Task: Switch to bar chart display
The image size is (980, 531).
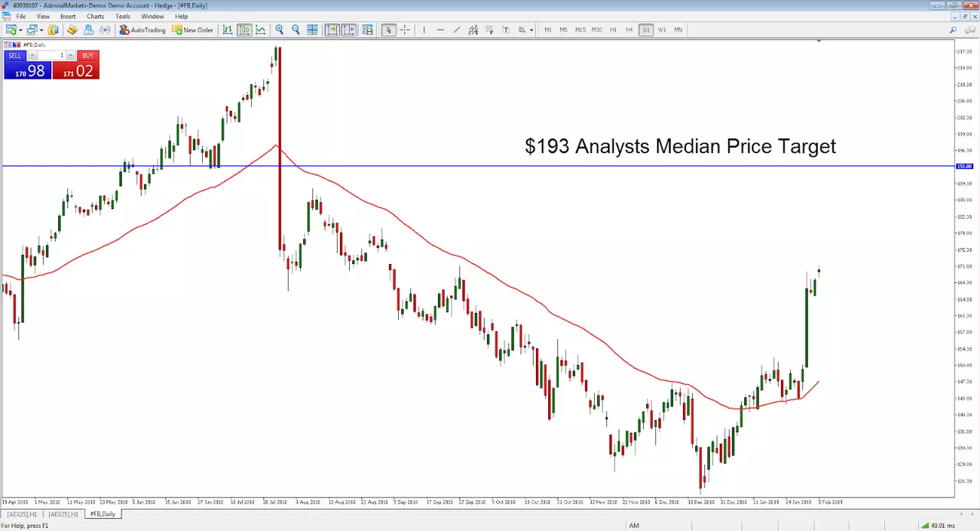Action: pyautogui.click(x=227, y=30)
